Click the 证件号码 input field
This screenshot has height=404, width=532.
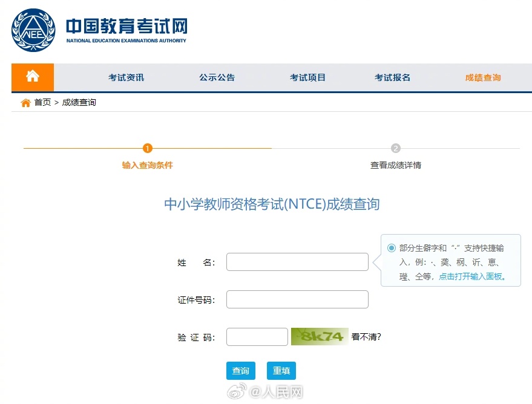click(297, 299)
